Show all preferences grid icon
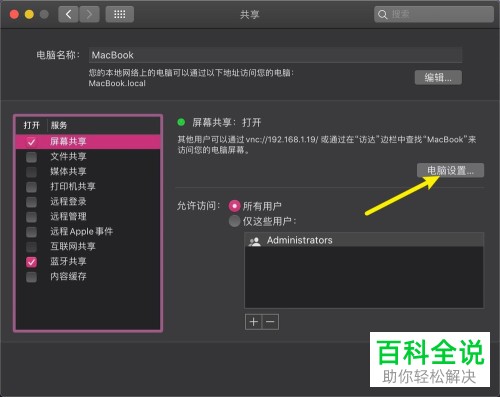Viewport: 500px width, 397px height. pyautogui.click(x=120, y=14)
